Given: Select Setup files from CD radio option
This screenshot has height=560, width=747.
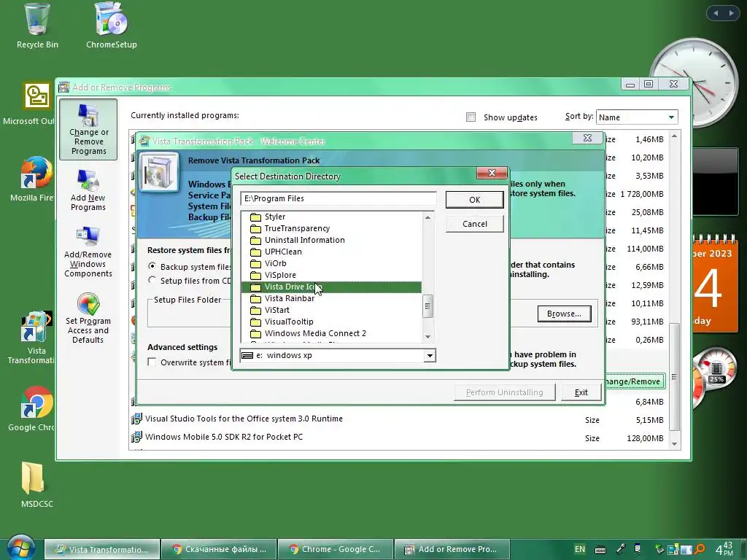Looking at the screenshot, I should [152, 280].
